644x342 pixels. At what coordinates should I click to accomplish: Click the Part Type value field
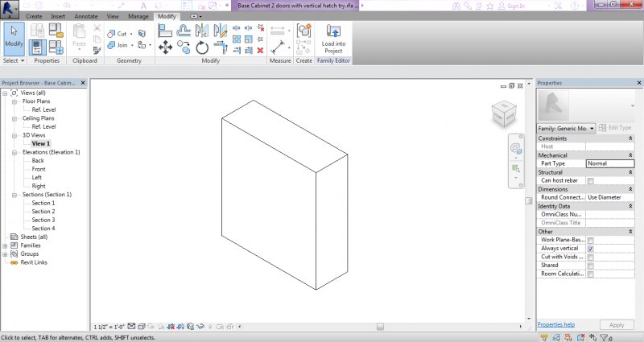pos(609,163)
